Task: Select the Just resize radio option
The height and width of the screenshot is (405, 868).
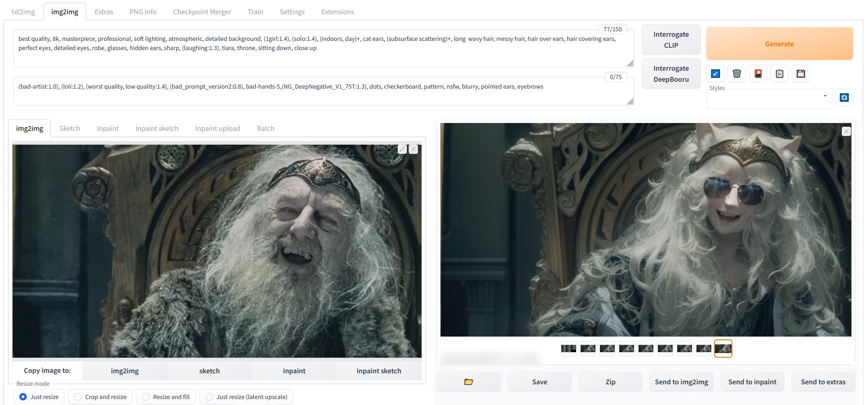Action: [39, 397]
